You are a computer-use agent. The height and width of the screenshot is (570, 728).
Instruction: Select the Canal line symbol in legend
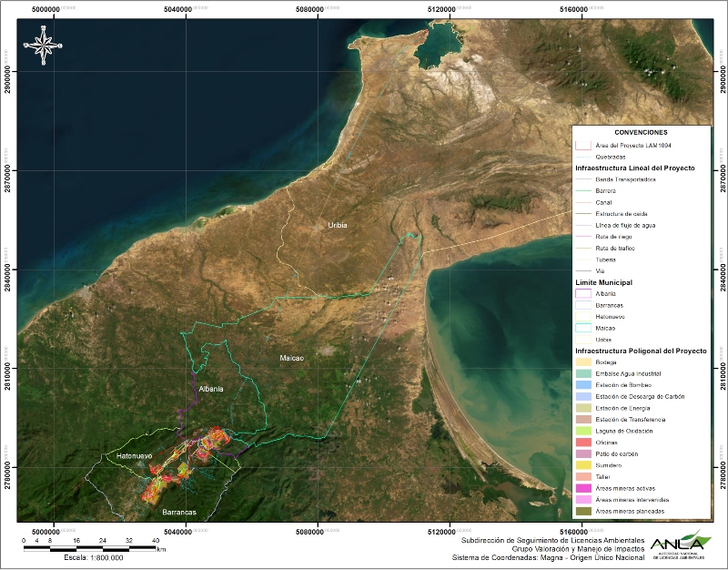tap(582, 202)
